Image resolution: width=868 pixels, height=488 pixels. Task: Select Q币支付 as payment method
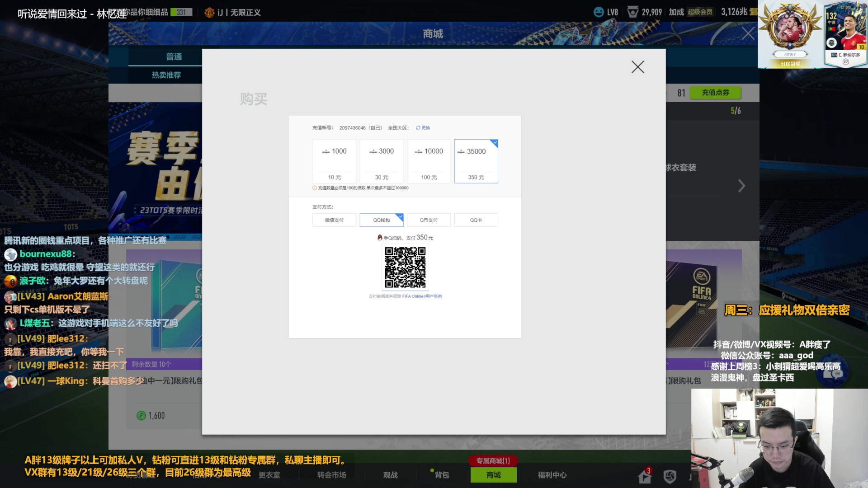coord(429,220)
